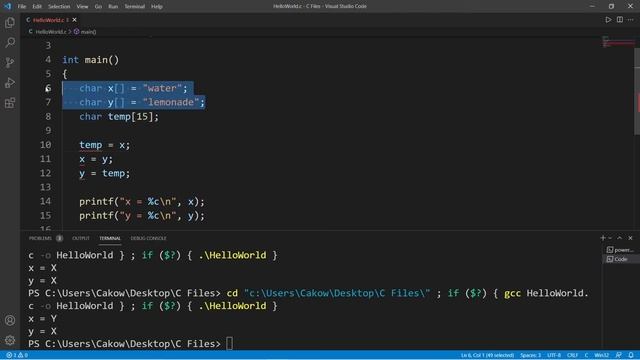Open the Run and Debug view
Image resolution: width=640 pixels, height=360 pixels.
click(x=10, y=82)
